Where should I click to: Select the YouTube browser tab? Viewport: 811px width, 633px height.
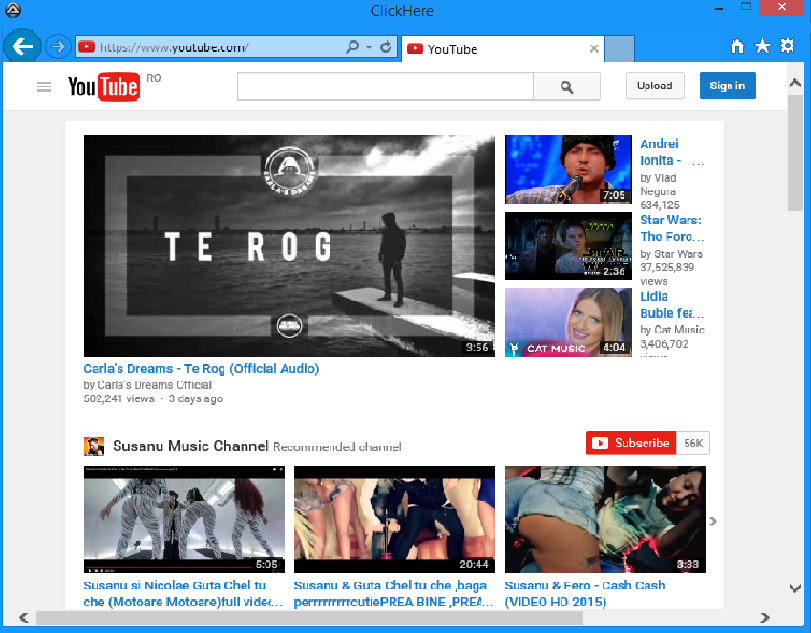(x=503, y=49)
